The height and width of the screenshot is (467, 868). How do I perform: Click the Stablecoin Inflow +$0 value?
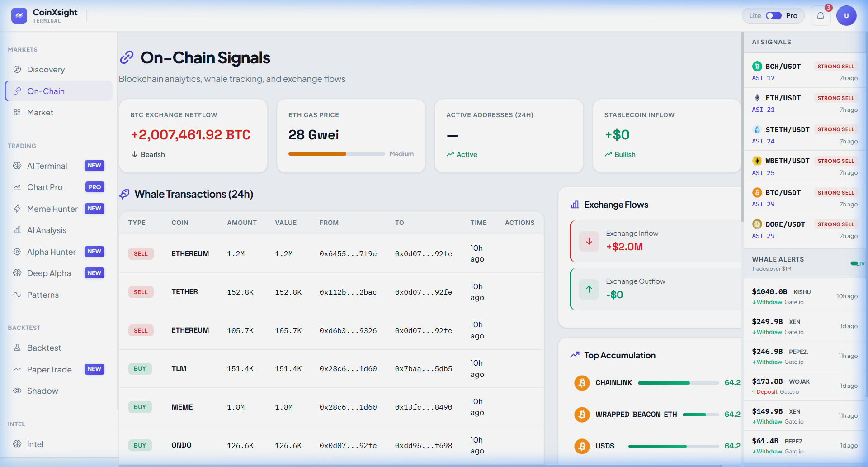(617, 135)
